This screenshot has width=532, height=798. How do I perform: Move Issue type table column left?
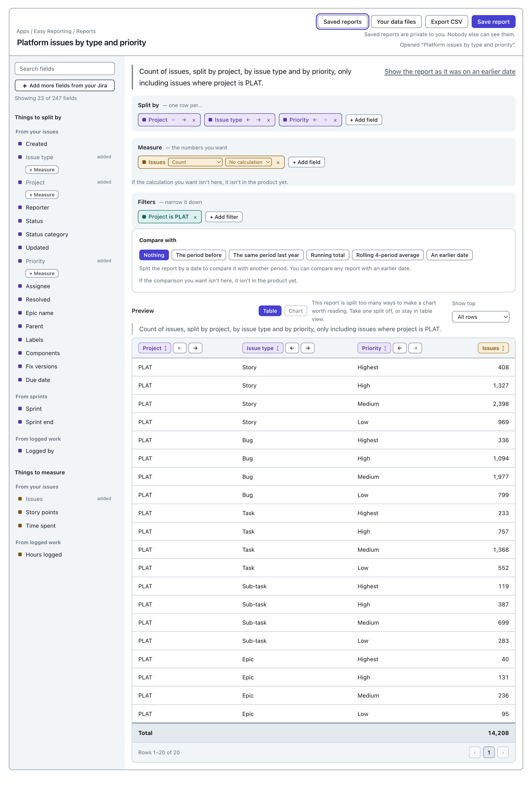pyautogui.click(x=292, y=348)
